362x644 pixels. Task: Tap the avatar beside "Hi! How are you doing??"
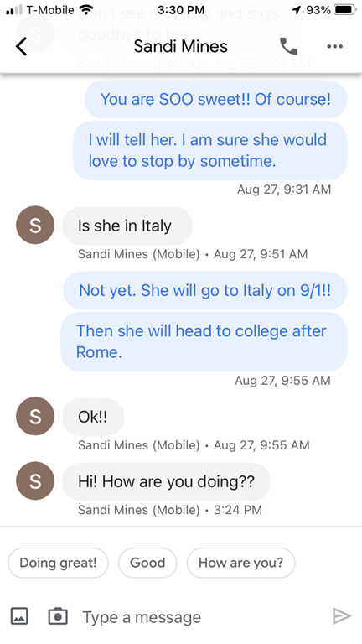click(x=35, y=481)
